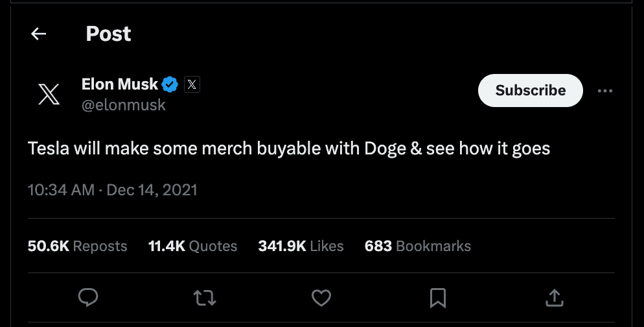The image size is (644, 327).
Task: Go back using the left arrow
Action: 39,34
